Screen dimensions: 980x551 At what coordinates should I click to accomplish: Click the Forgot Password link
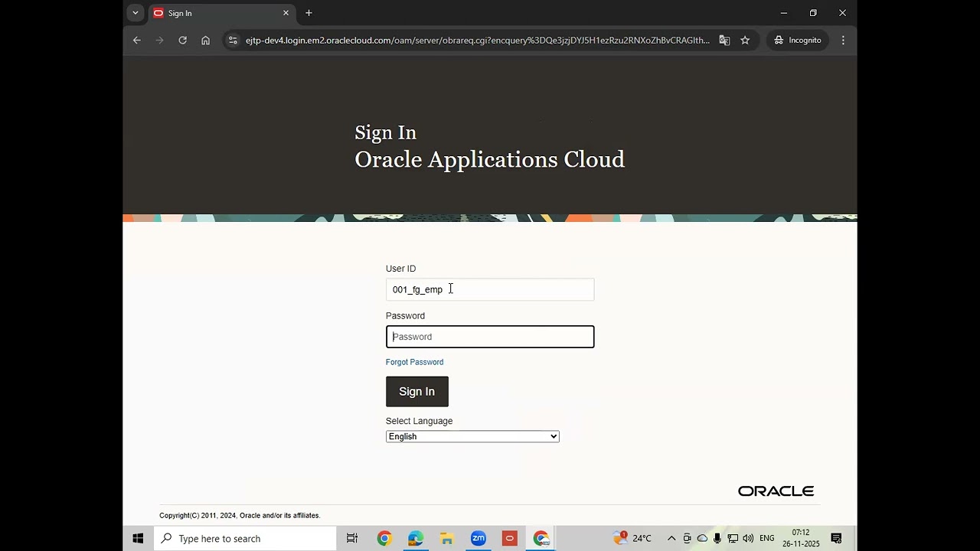pyautogui.click(x=414, y=362)
